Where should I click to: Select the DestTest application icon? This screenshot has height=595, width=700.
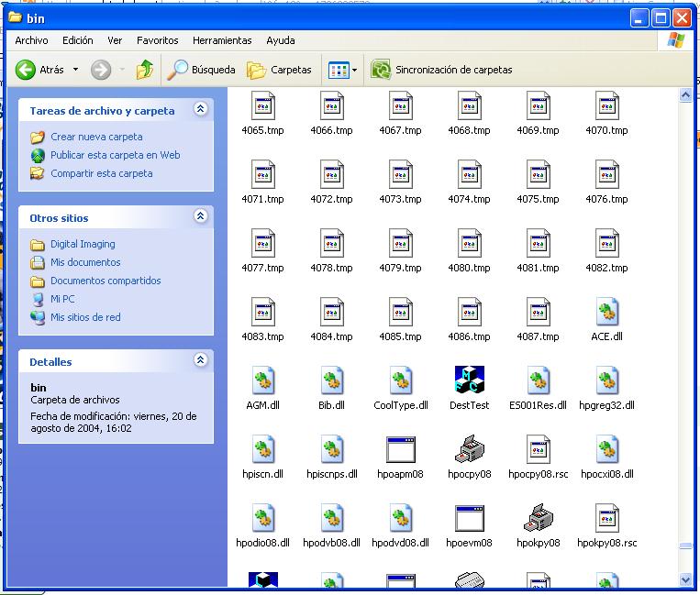[469, 380]
